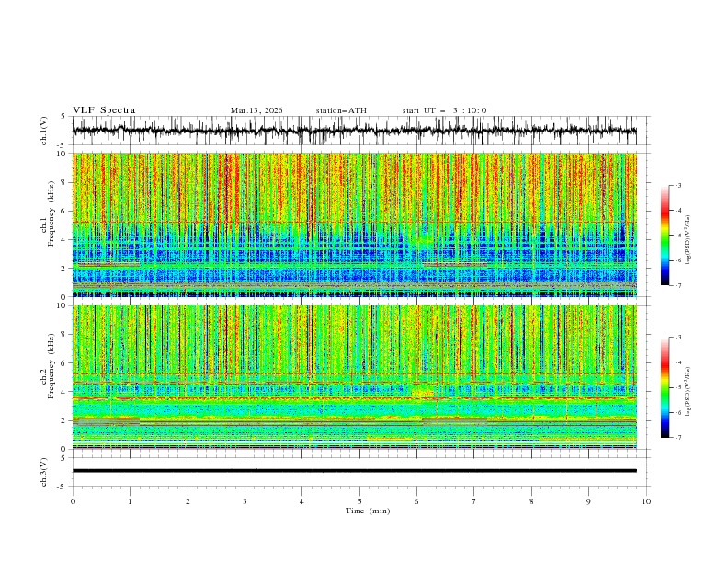Click time axis tick label '3'
The image size is (728, 563).
245,501
